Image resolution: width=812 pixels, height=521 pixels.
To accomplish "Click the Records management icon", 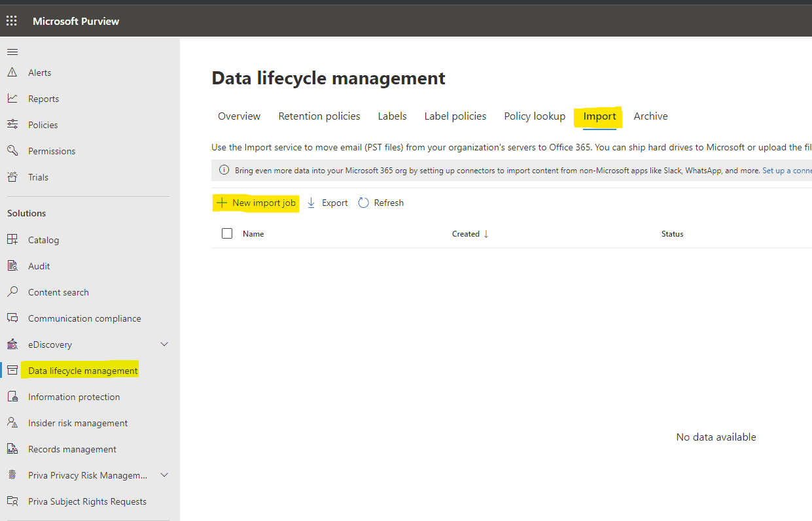I will (x=12, y=449).
